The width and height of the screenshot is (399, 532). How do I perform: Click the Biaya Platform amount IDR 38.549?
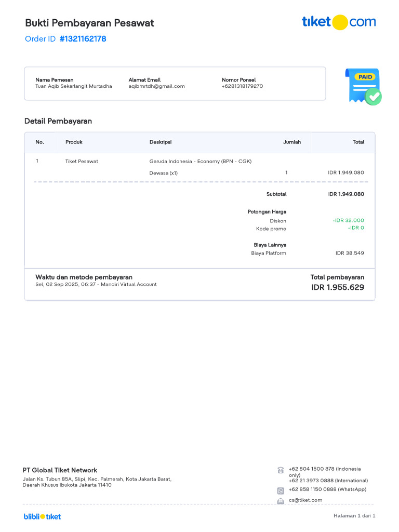pos(350,253)
